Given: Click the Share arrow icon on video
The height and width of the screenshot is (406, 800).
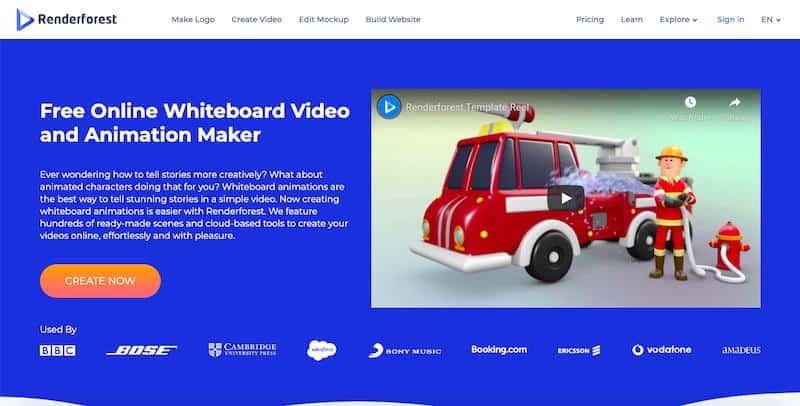Looking at the screenshot, I should point(735,103).
